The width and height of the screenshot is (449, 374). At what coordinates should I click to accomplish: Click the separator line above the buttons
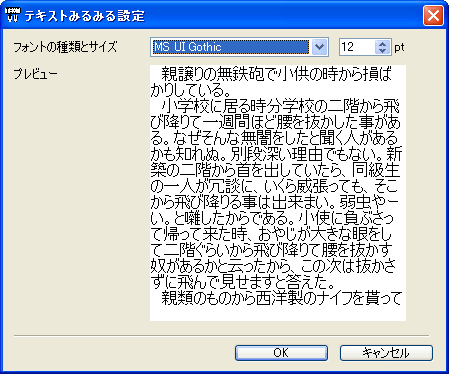pyautogui.click(x=222, y=336)
